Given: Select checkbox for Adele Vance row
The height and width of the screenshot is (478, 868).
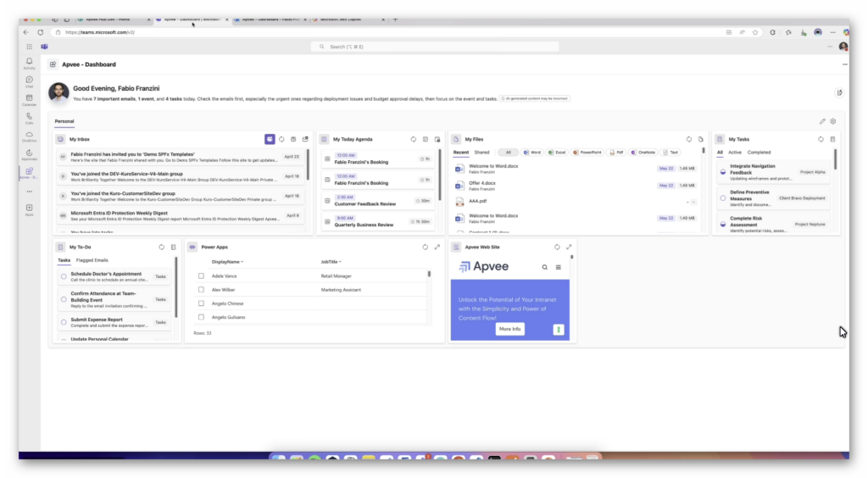Looking at the screenshot, I should (x=201, y=276).
